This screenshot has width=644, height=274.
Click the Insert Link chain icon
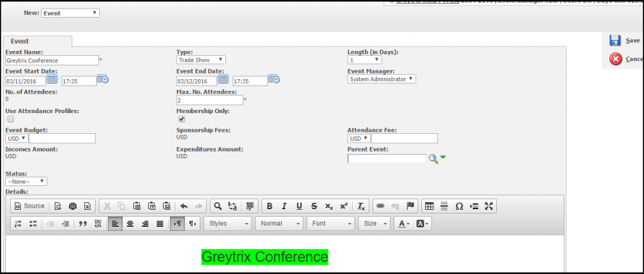[380, 206]
